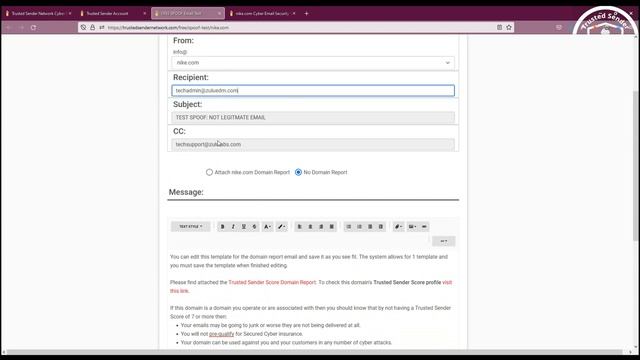The image size is (640, 360).
Task: Open the insert link tool
Action: 398,227
